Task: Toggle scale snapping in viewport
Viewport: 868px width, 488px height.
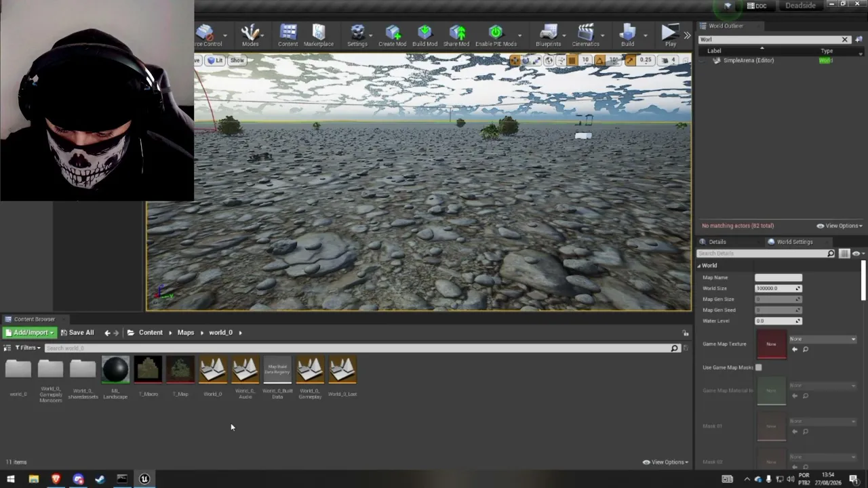Action: pos(630,60)
